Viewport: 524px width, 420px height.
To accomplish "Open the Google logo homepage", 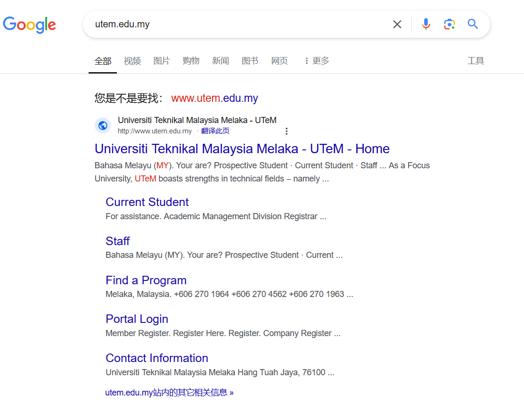I will (29, 25).
